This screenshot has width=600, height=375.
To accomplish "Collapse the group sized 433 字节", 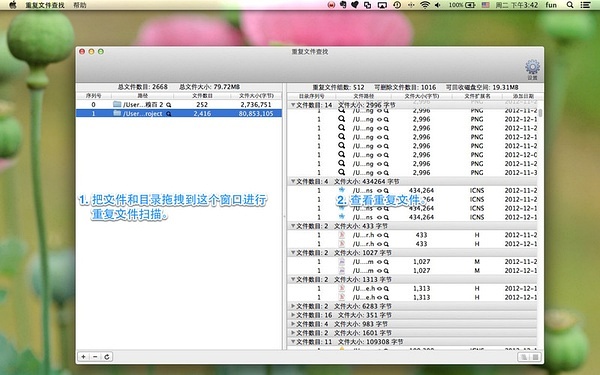I will point(293,226).
